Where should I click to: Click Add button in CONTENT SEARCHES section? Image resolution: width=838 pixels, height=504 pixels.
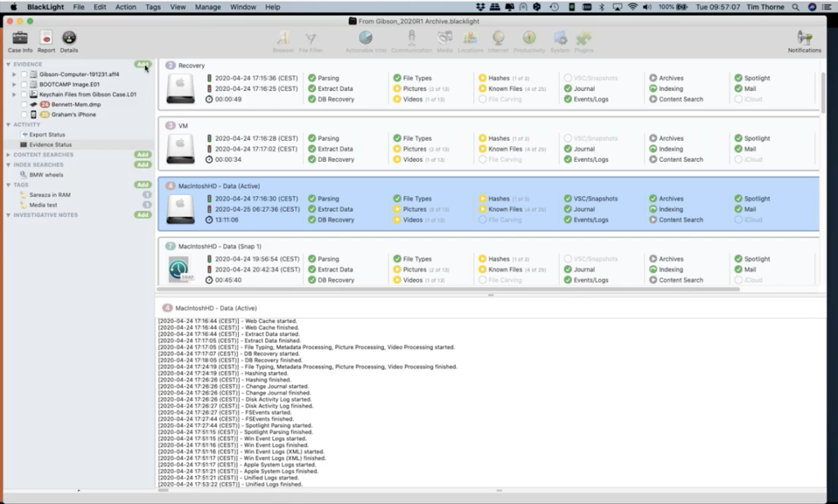click(142, 155)
